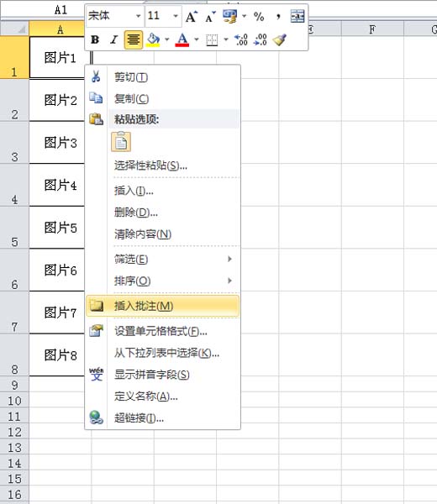Open 选择性粘贴(S)... dialog

(x=163, y=165)
